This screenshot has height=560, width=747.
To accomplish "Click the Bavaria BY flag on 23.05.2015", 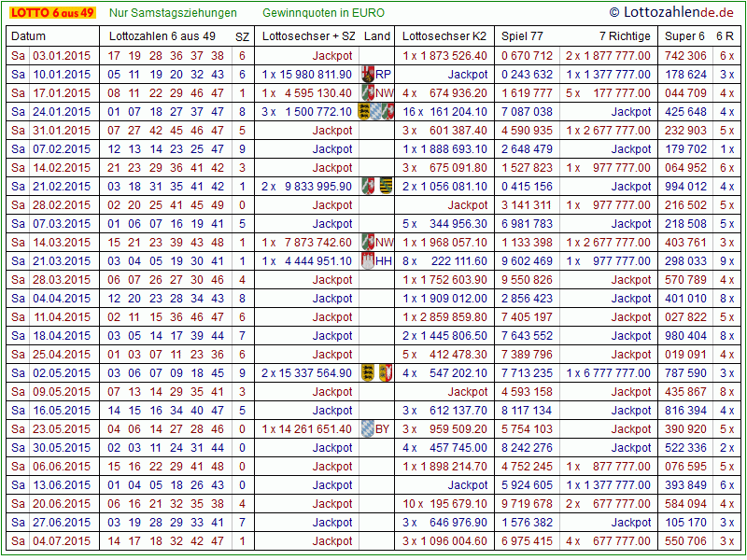I will pyautogui.click(x=368, y=428).
